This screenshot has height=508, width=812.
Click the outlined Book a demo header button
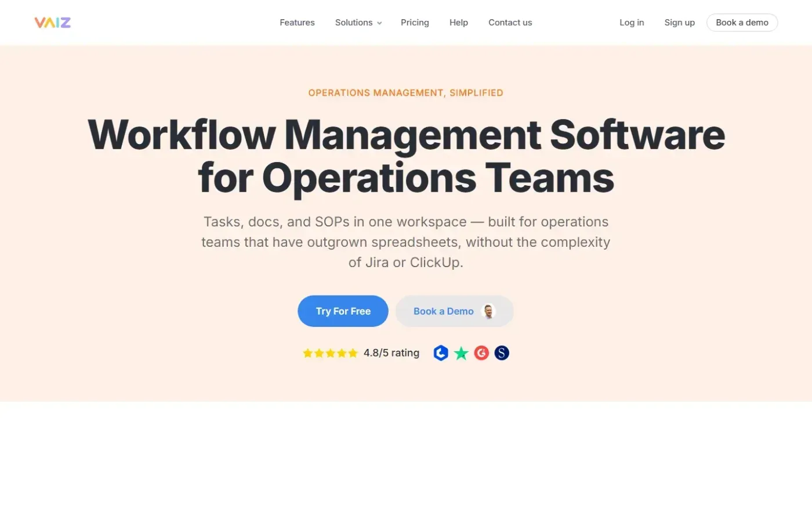click(x=742, y=23)
